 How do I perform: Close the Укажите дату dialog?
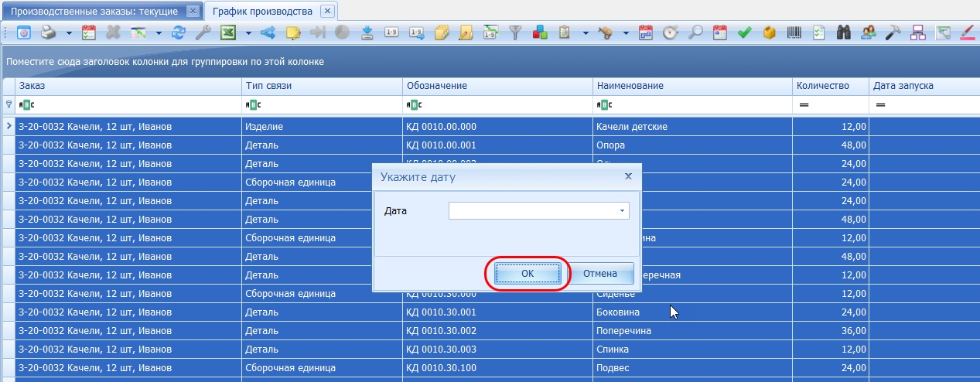(628, 176)
